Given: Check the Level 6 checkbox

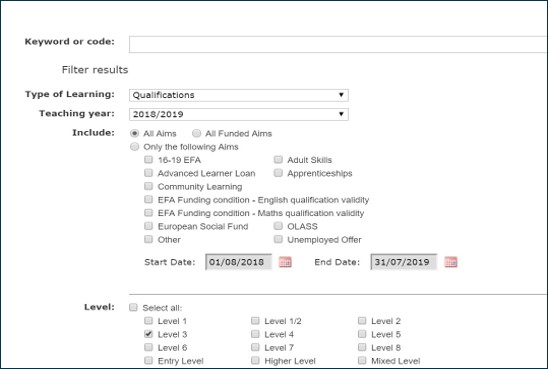Looking at the screenshot, I should click(149, 347).
